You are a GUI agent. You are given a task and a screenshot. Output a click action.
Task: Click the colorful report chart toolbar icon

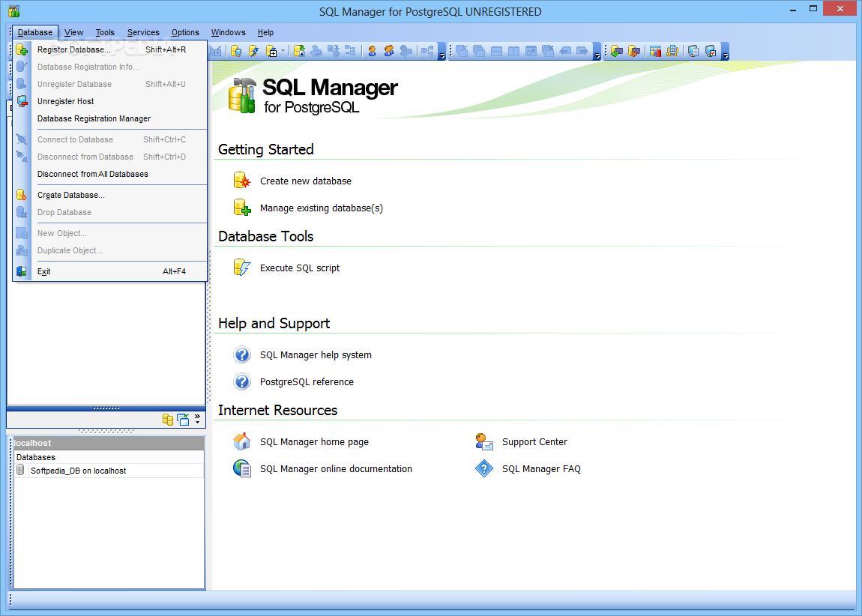(655, 51)
